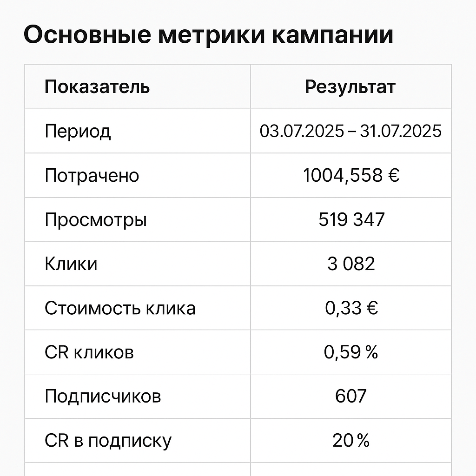Select the "CR в подписку" label cell
The image size is (476, 476).
pos(108,441)
